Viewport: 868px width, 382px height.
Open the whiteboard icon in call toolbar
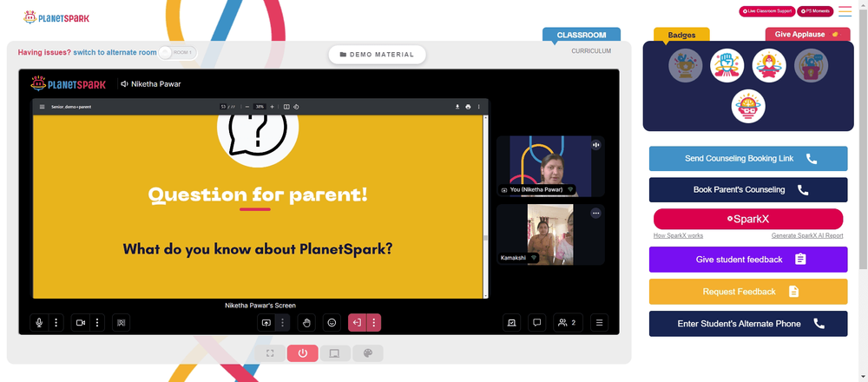click(x=511, y=323)
